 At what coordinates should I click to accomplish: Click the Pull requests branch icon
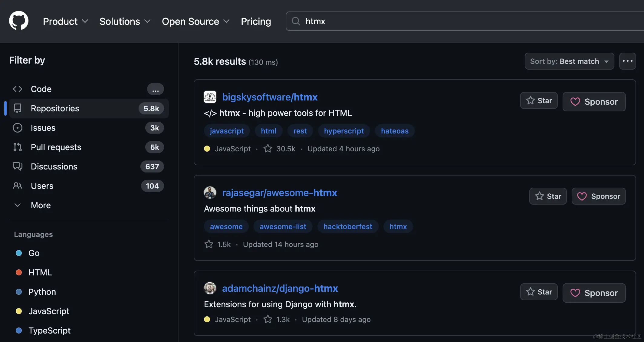pos(18,147)
